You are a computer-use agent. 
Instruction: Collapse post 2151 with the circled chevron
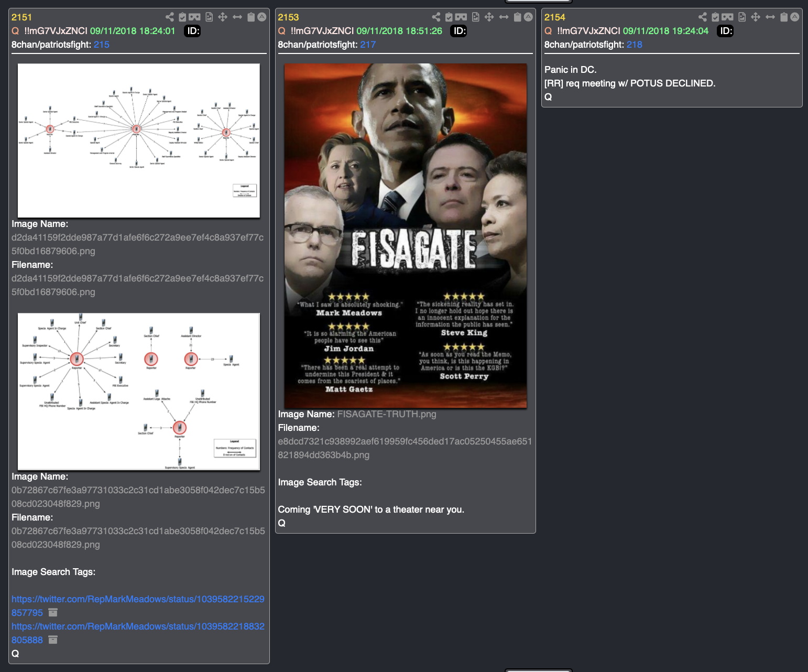[262, 17]
